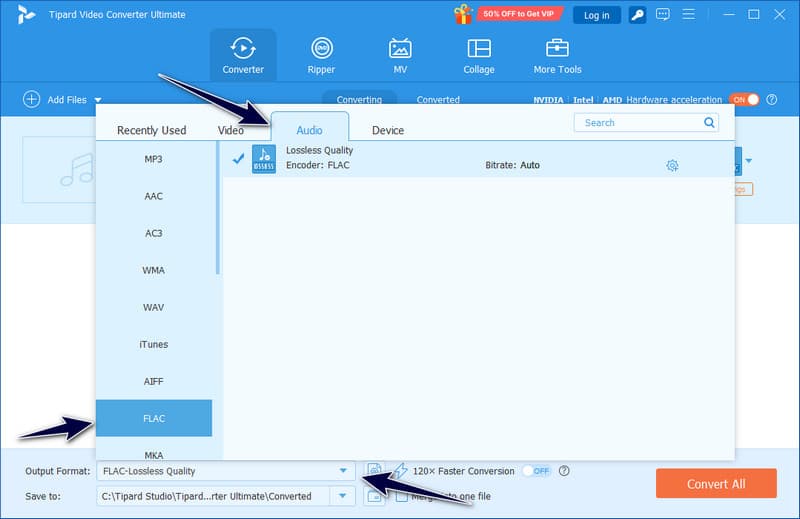
Task: Expand file format arrow at right edge
Action: click(x=748, y=161)
